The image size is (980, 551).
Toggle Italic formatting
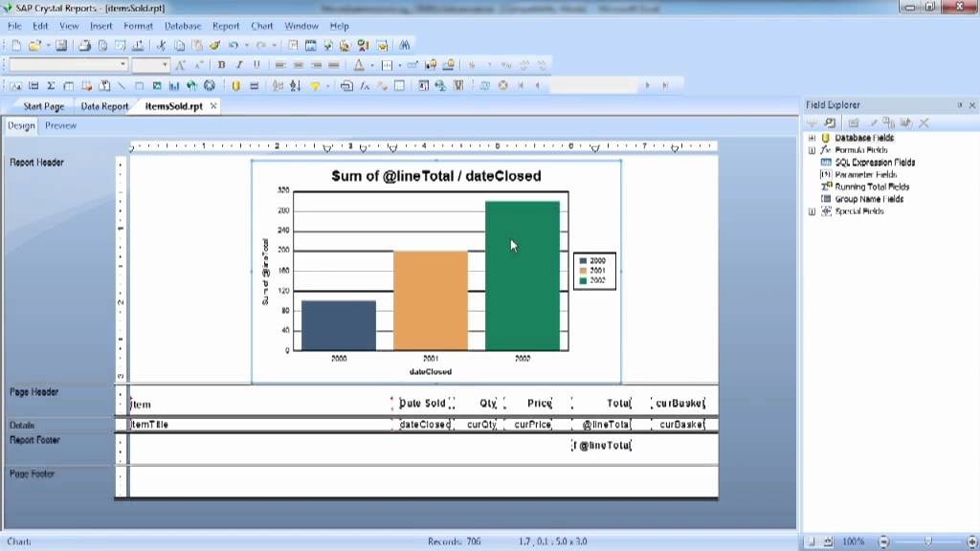pyautogui.click(x=238, y=65)
